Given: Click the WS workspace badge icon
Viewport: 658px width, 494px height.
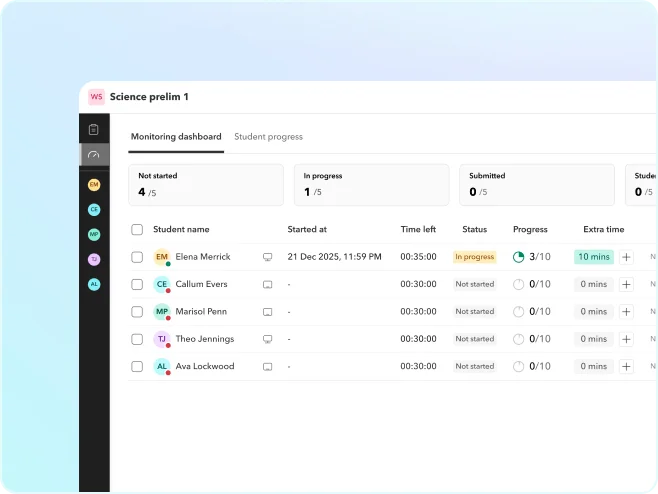Looking at the screenshot, I should click(x=97, y=97).
